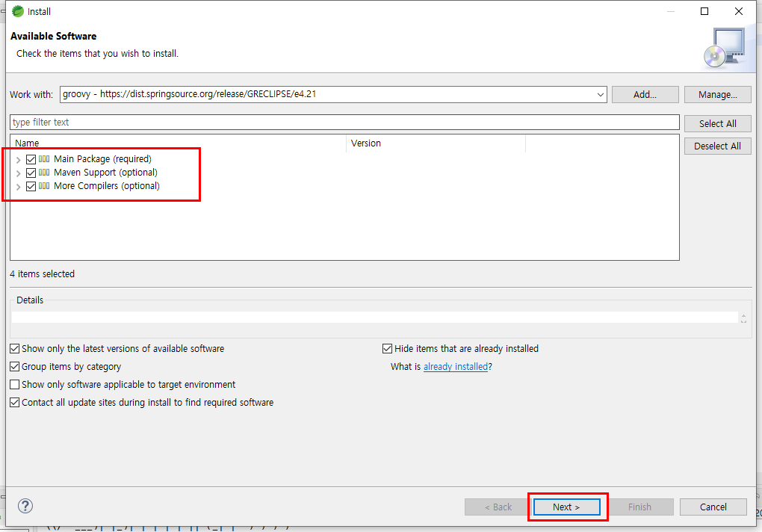
Task: Click the type filter text field
Action: [x=344, y=123]
